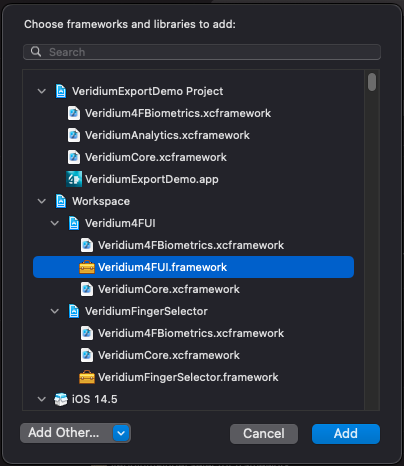Screen dimensions: 404x466
Task: Click the VeridiumExportDemo Project blueprint icon
Action: point(61,91)
